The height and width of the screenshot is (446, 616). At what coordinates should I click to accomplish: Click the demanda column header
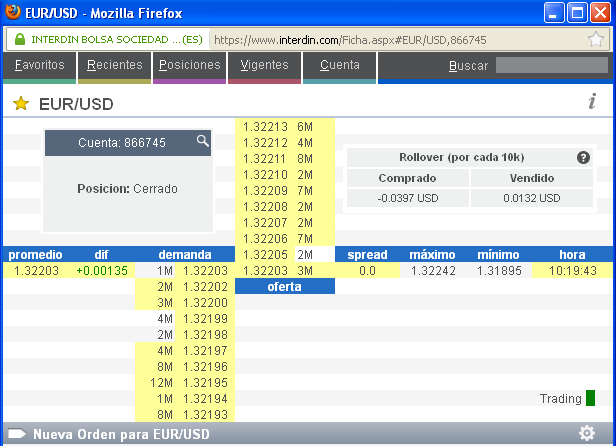point(185,255)
